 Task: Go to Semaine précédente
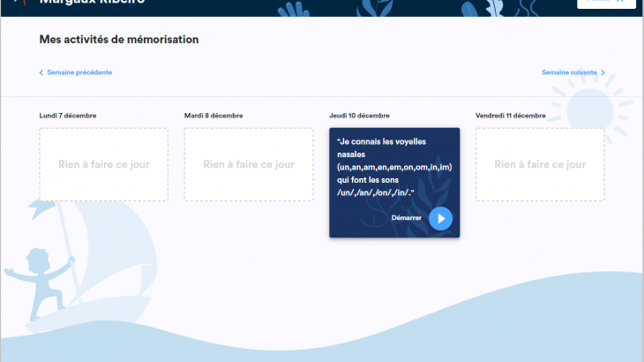[79, 72]
